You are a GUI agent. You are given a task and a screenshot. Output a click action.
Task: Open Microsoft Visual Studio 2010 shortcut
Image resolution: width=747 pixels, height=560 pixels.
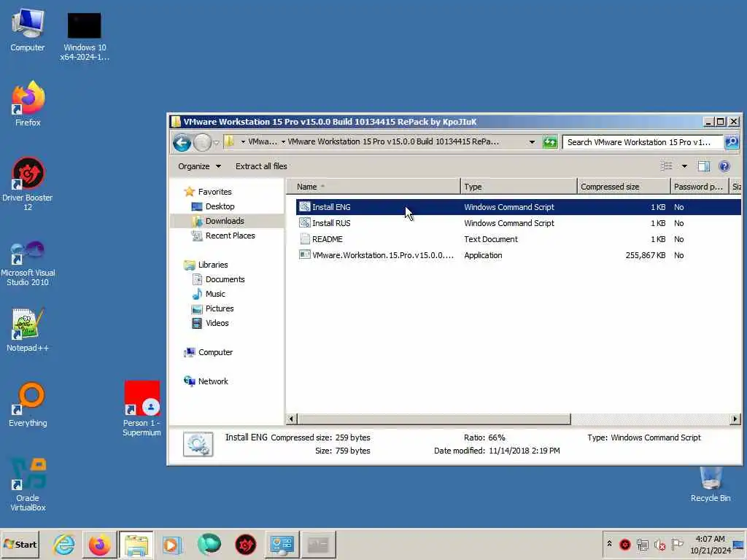pos(28,263)
